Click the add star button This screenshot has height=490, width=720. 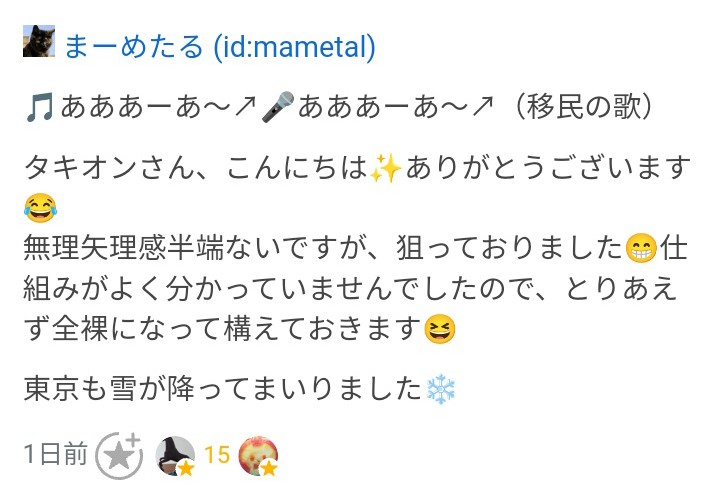tap(119, 456)
